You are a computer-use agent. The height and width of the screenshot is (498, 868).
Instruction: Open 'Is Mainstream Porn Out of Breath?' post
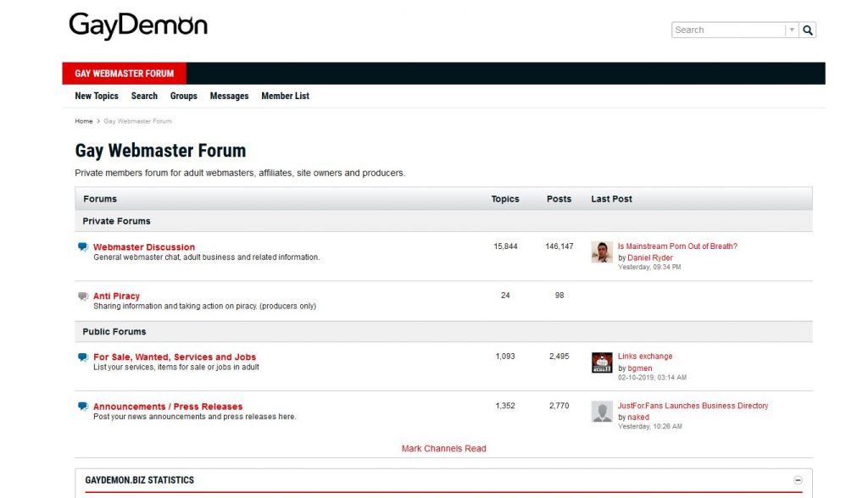(677, 246)
